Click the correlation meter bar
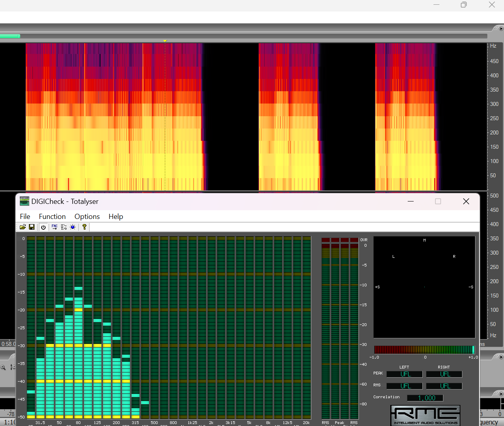 pos(424,349)
